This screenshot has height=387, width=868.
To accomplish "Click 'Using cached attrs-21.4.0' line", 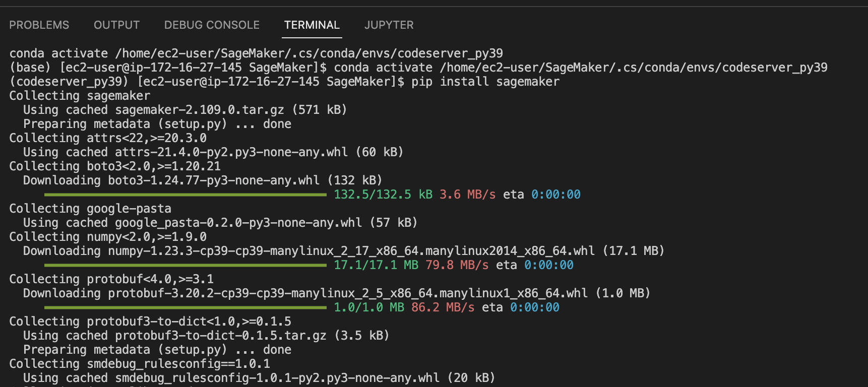I will click(x=213, y=152).
